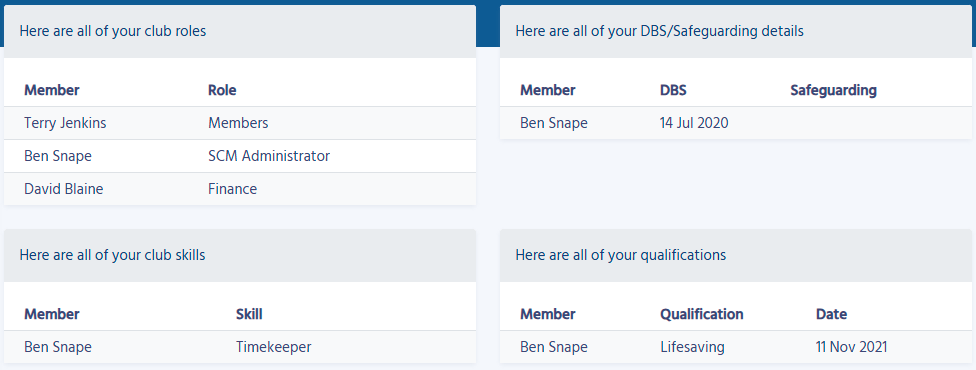This screenshot has height=370, width=976.
Task: Click the Safeguarding column header
Action: coord(833,90)
